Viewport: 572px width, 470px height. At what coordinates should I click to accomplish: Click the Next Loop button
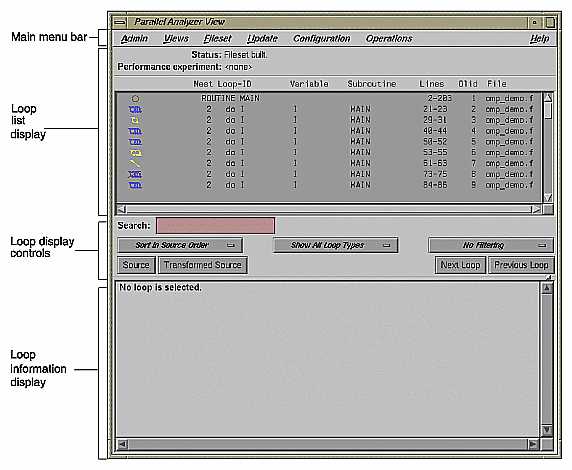point(460,265)
